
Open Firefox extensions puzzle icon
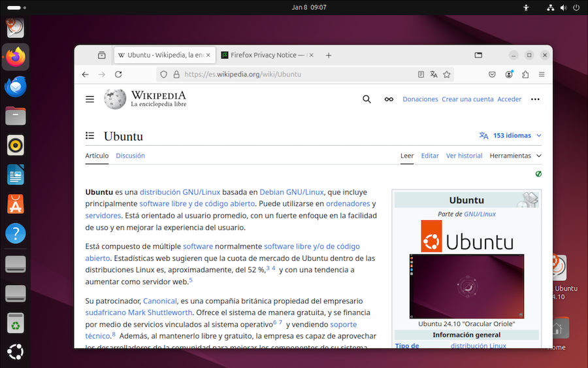525,75
